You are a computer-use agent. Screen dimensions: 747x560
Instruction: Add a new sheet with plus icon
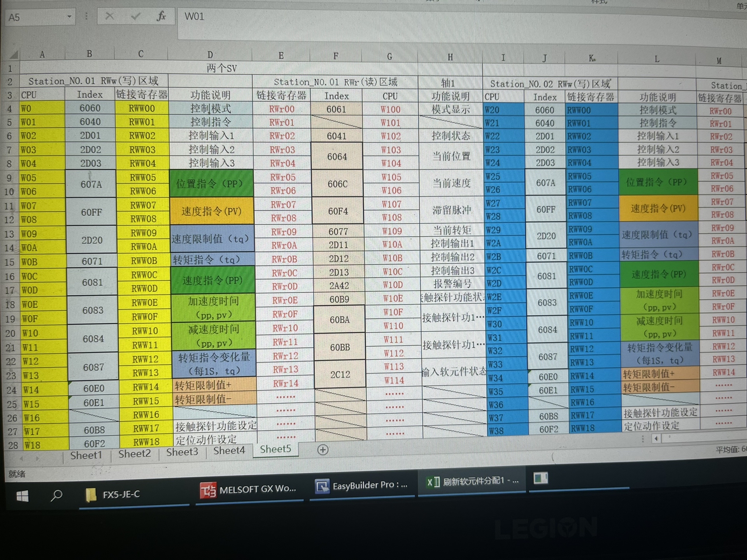pos(323,450)
